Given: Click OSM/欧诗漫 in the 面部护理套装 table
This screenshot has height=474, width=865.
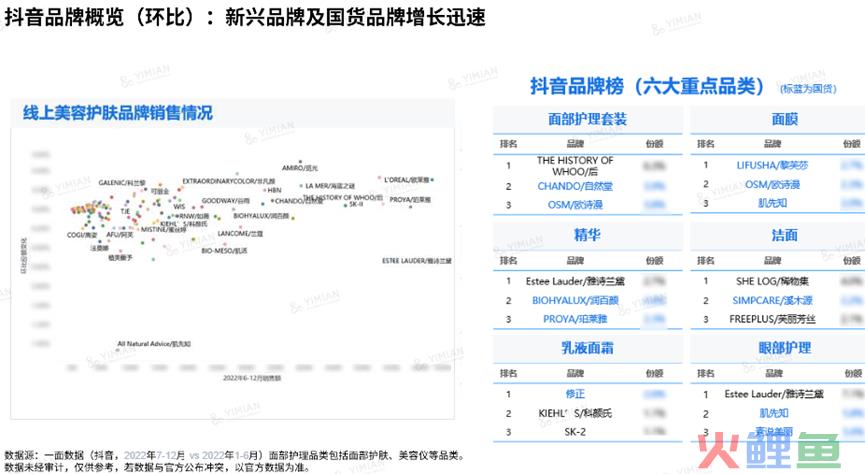Looking at the screenshot, I should coord(575,205).
